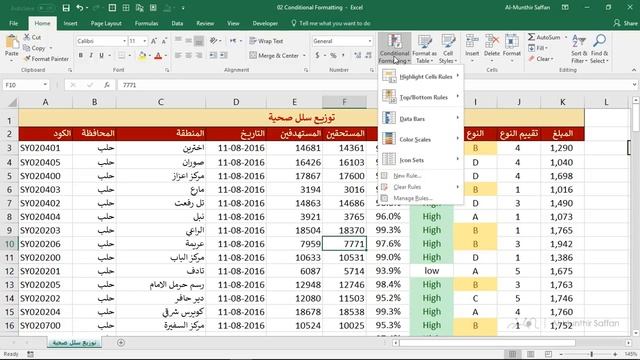Click the Copy icon
The image size is (640, 360).
(27, 48)
